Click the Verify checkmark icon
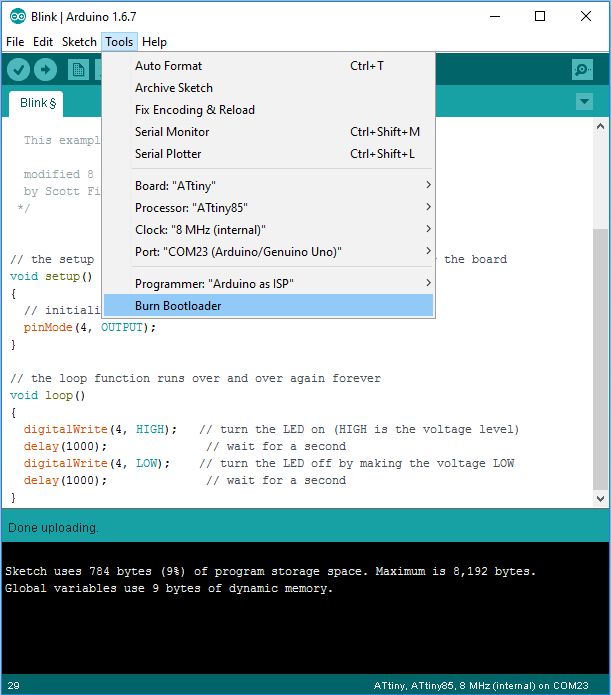The width and height of the screenshot is (611, 695). click(x=18, y=70)
